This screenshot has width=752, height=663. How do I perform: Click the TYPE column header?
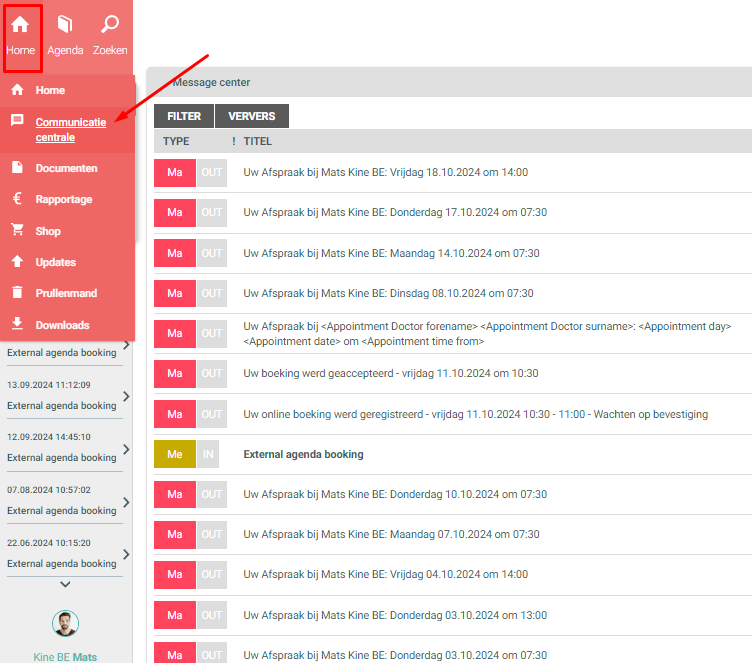pos(176,142)
